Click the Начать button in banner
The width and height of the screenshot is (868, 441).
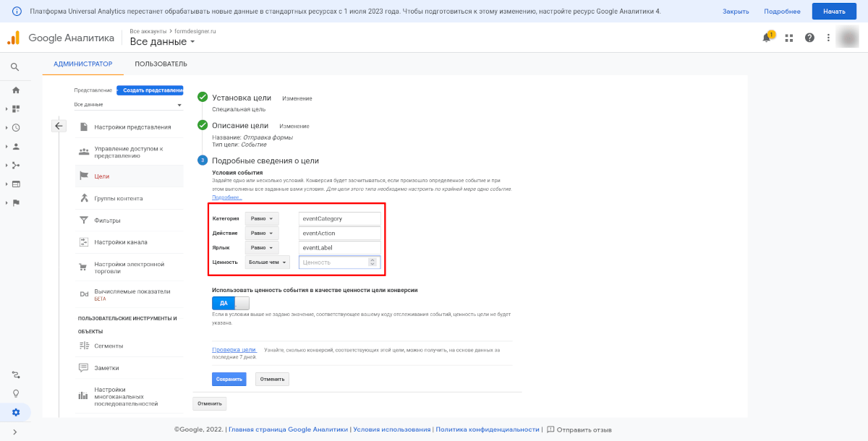(x=834, y=12)
